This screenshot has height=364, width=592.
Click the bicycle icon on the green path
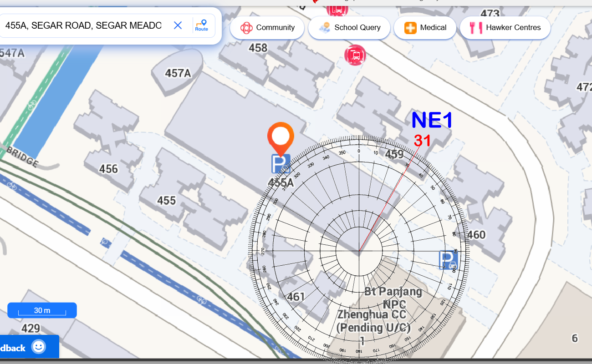click(x=32, y=105)
